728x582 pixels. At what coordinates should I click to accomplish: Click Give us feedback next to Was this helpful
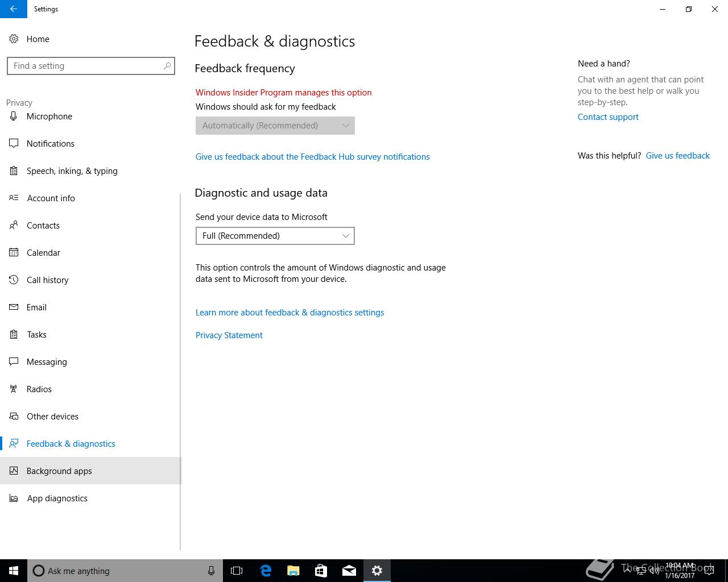678,156
